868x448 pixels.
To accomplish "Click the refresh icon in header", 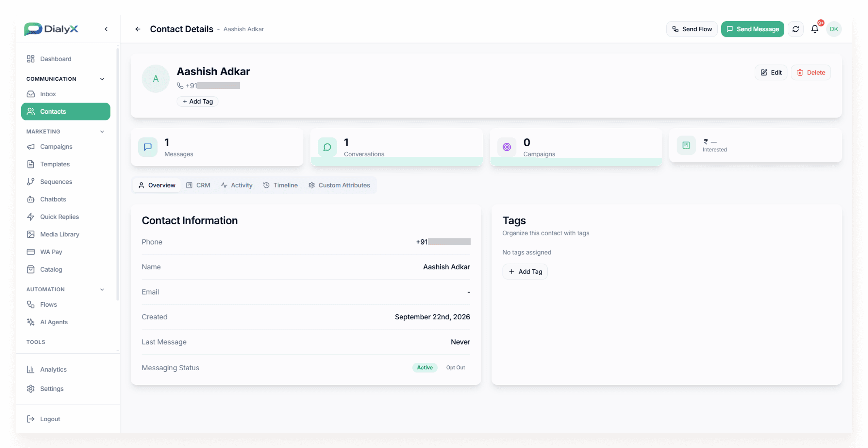I will [795, 29].
